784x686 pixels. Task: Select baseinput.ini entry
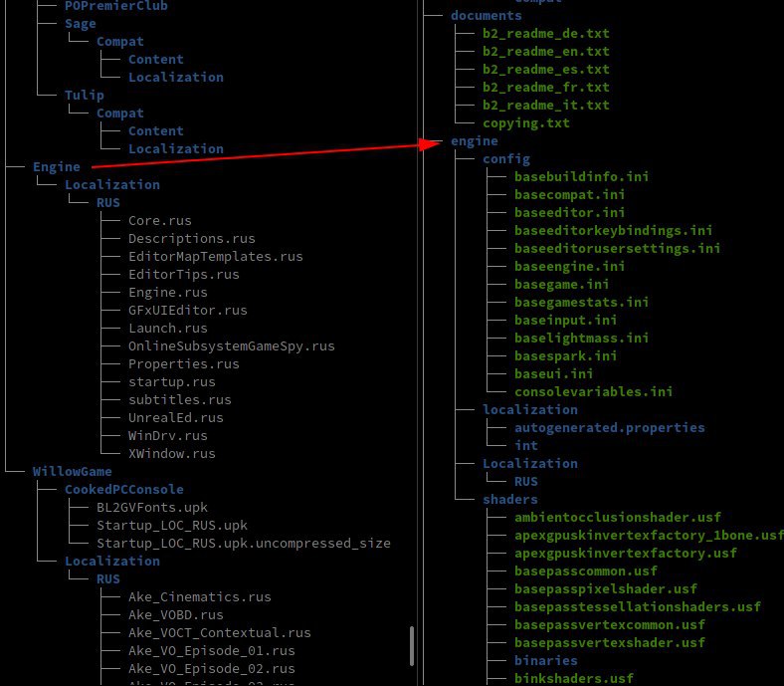(565, 321)
